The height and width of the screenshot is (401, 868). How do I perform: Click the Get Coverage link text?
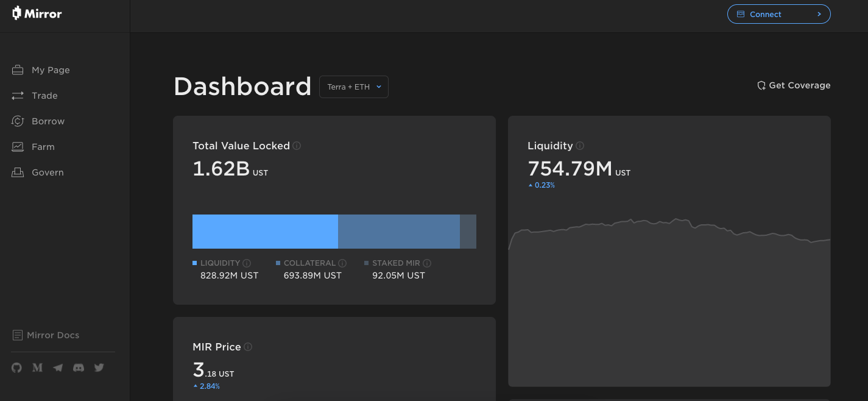[x=800, y=85]
